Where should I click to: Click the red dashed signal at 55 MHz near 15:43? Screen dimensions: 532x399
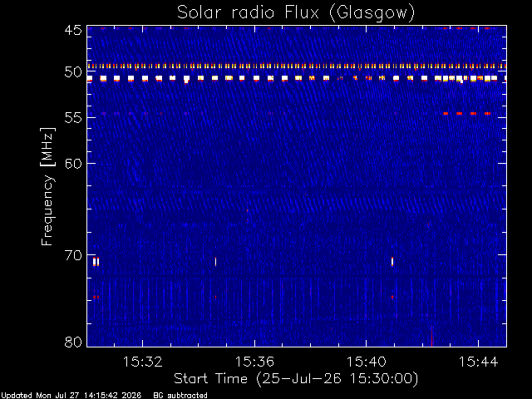click(x=466, y=113)
